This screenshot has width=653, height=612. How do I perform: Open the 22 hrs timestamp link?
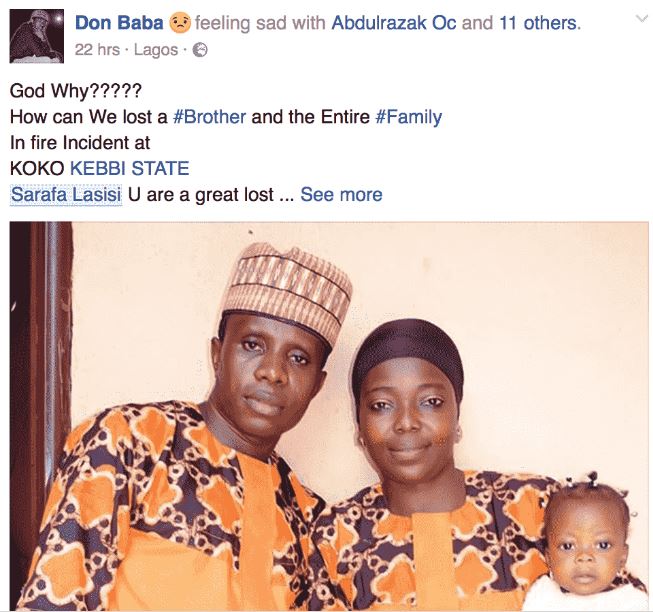(x=97, y=50)
